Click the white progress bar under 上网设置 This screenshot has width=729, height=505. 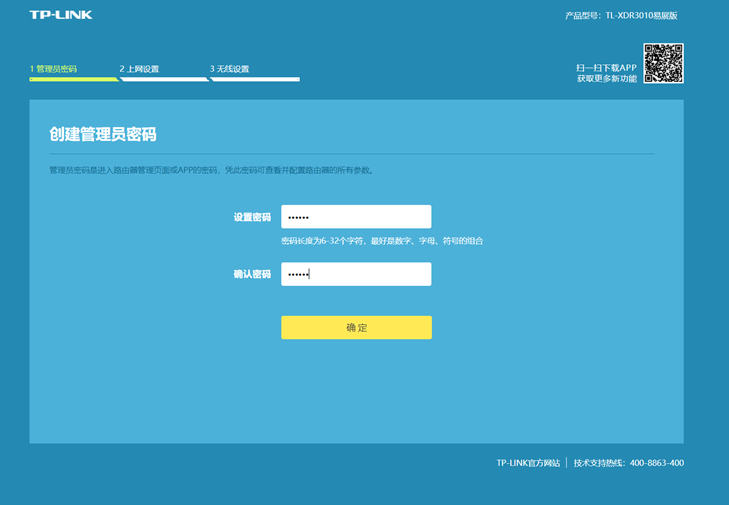coord(163,79)
